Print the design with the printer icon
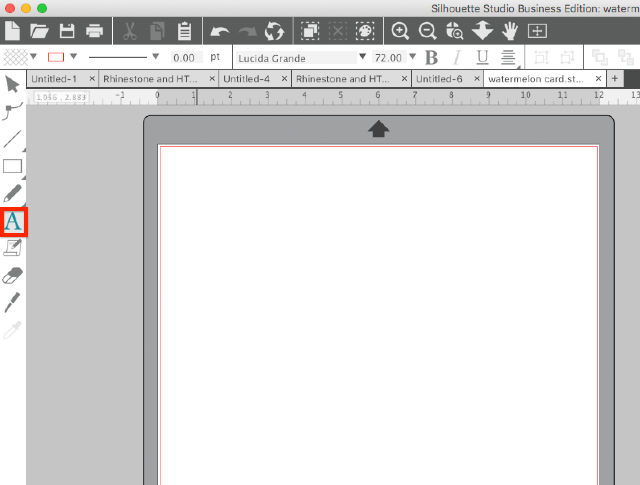 [94, 31]
